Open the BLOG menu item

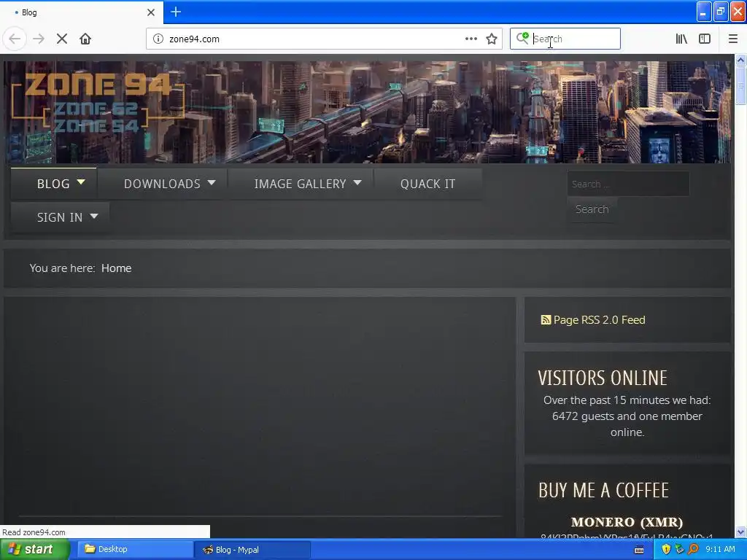(53, 184)
